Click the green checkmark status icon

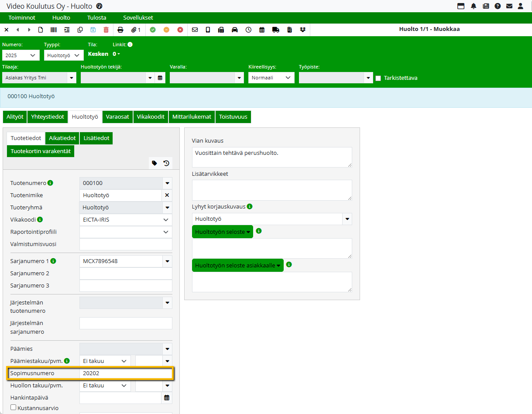[x=153, y=30]
